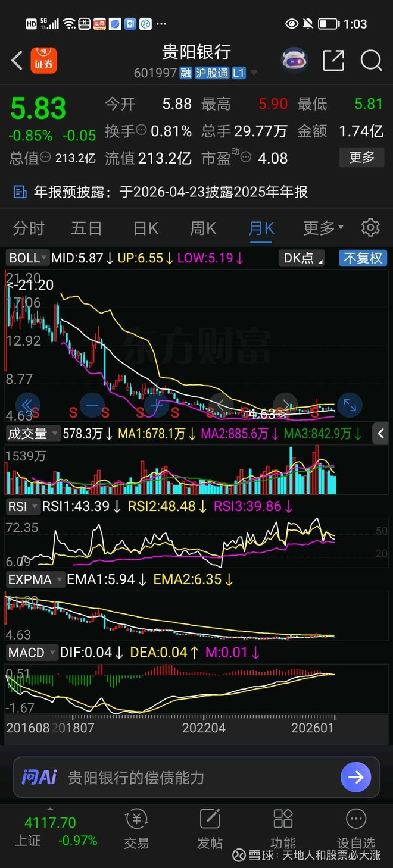Zoom in chart with plus button
Viewport: 393px width, 868px height.
156,405
